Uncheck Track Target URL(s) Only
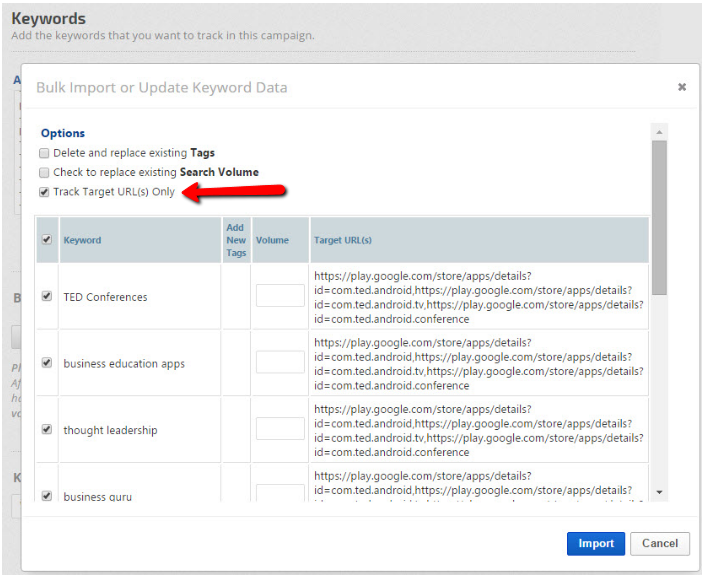Screen dimensions: 707x580 (x=44, y=192)
